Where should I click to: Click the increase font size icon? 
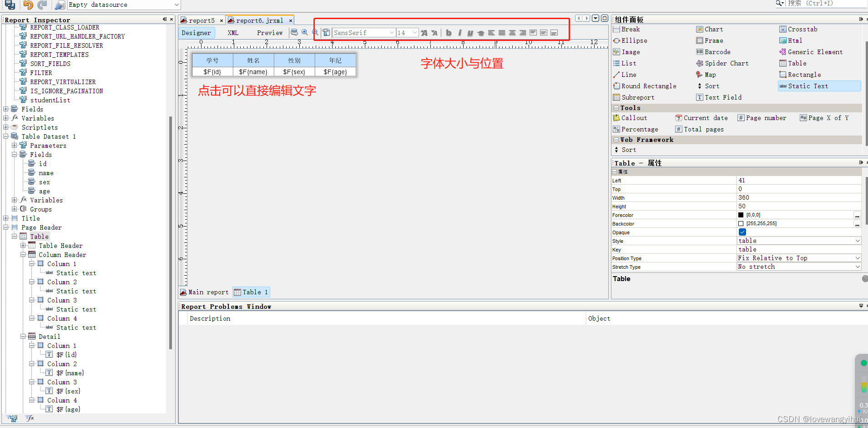pos(424,33)
